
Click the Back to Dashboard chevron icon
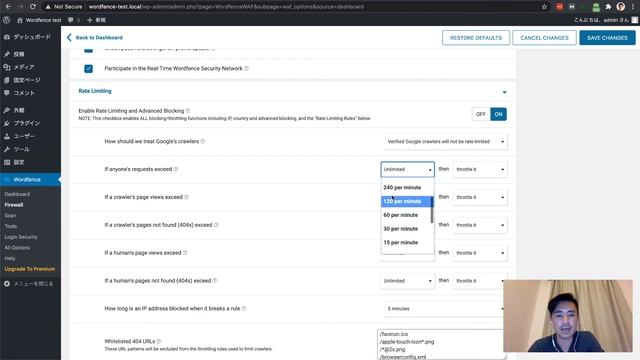69,38
